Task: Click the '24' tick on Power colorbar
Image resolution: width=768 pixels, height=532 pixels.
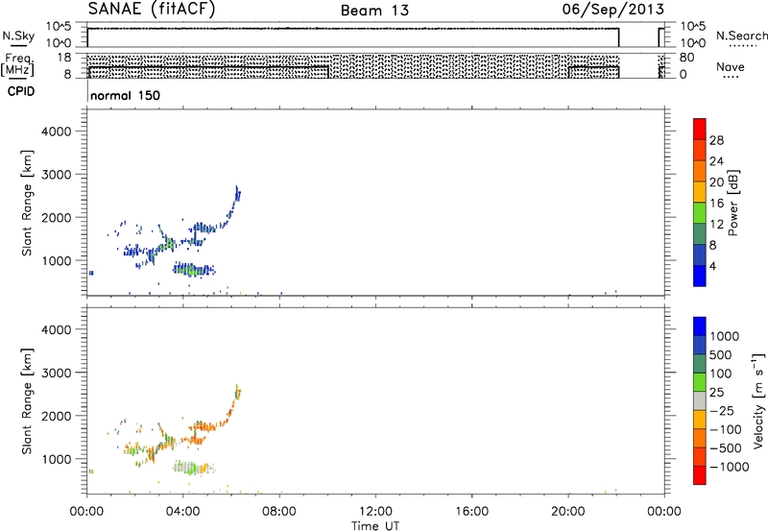Action: (716, 161)
